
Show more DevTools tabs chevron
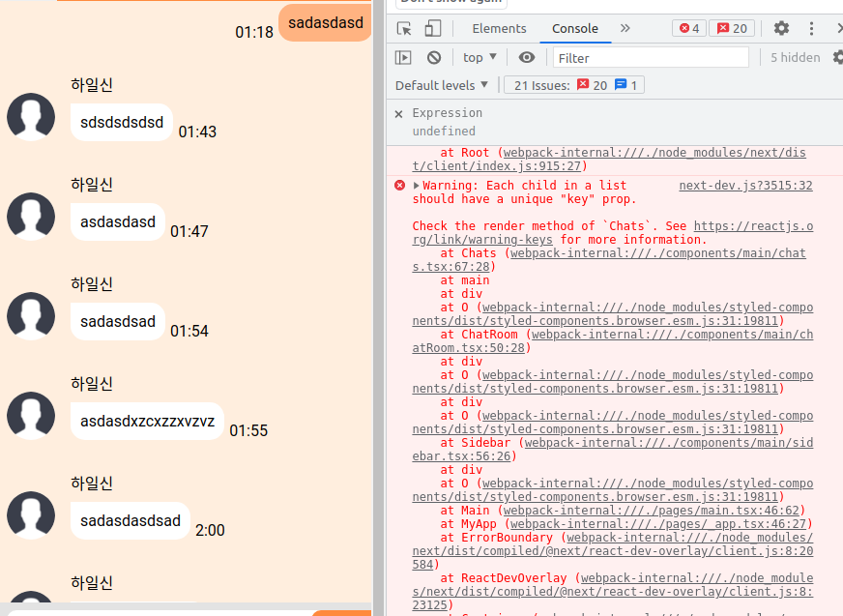(625, 28)
